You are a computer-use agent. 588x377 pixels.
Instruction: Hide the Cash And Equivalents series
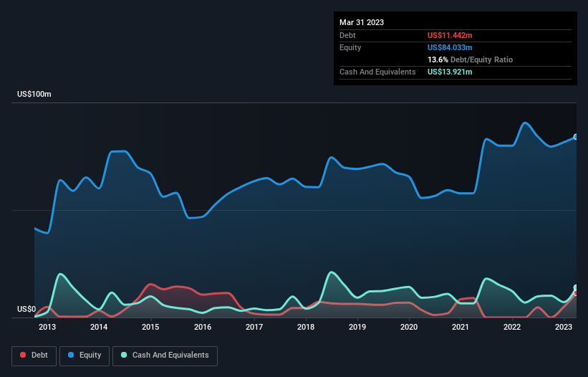165,355
